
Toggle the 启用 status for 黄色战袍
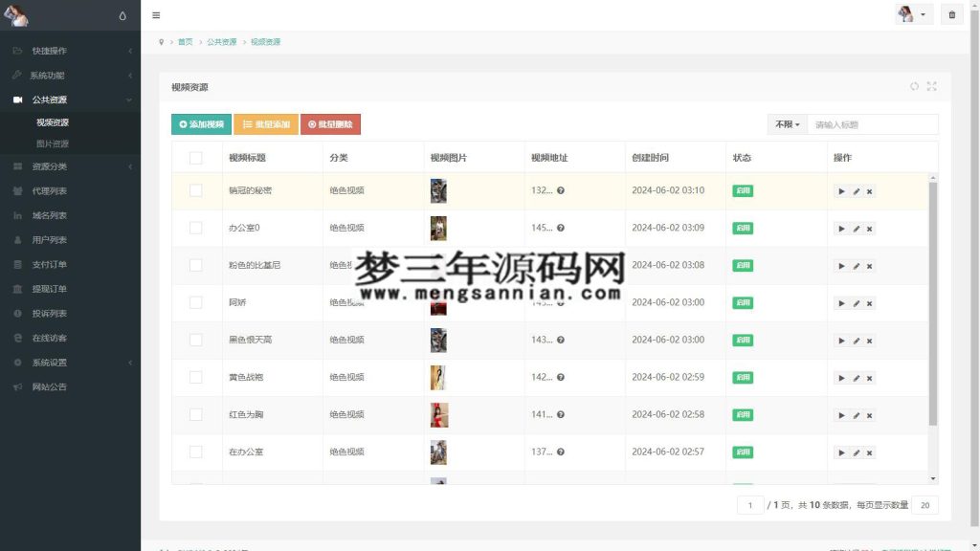pyautogui.click(x=743, y=377)
